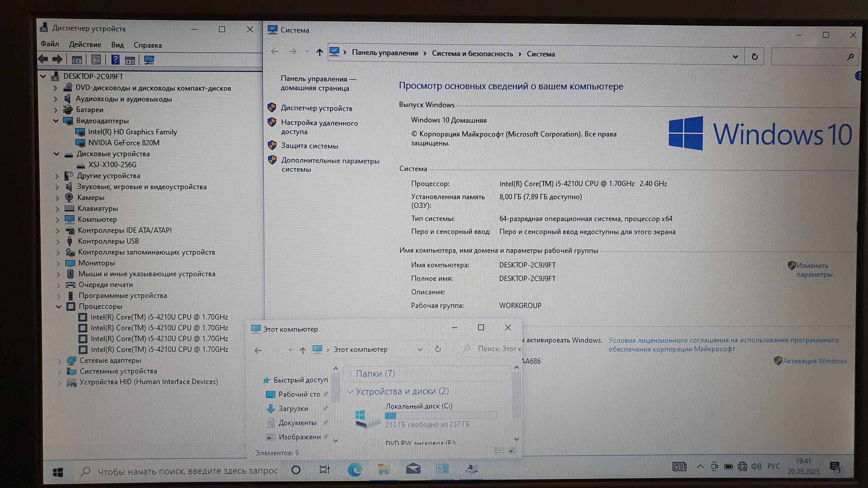Viewport: 868px width, 488px height.
Task: Open Mail app from the taskbar
Action: [x=413, y=469]
